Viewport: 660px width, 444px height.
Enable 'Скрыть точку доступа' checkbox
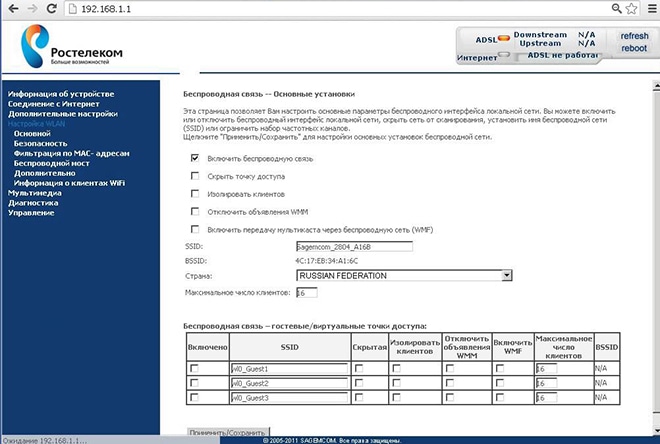tap(194, 176)
